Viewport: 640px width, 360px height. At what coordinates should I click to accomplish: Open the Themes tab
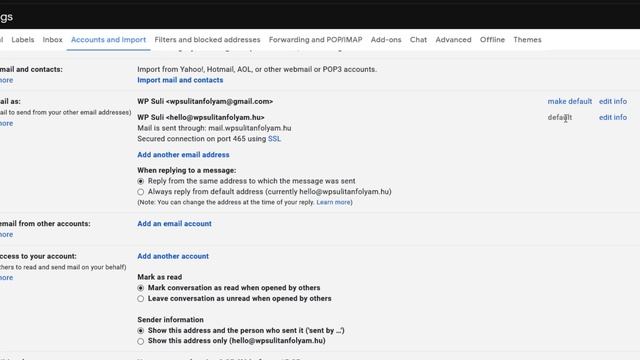527,40
